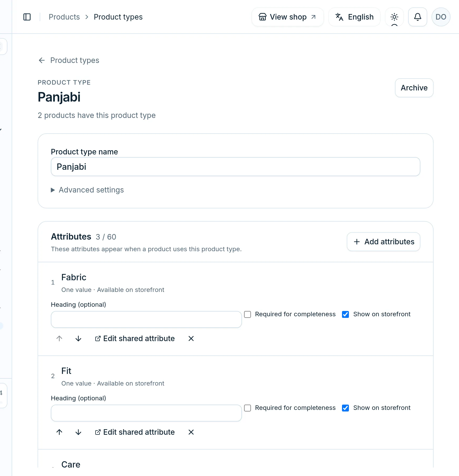
Task: Check Required for completeness on Fit
Action: point(247,408)
